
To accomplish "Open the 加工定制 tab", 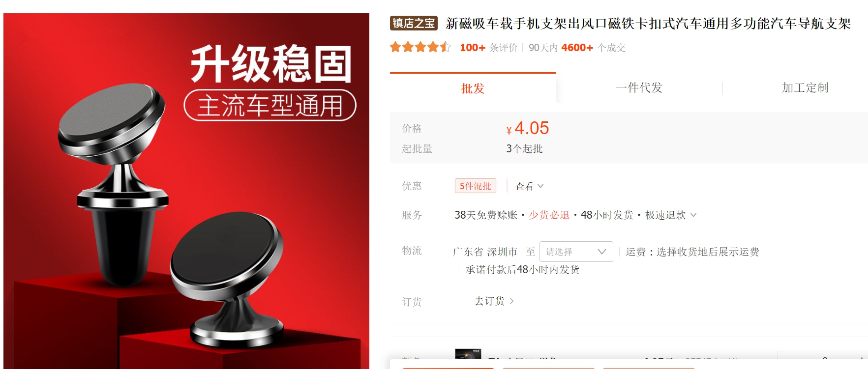I will click(x=805, y=88).
